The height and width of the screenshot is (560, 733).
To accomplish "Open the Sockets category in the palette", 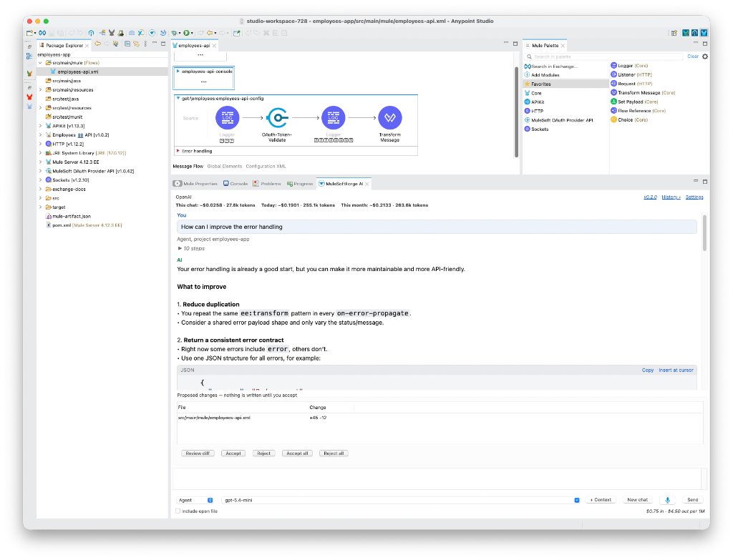I will [536, 129].
